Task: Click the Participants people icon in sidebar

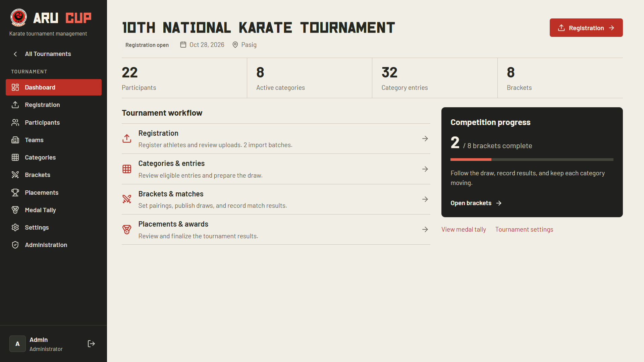Action: pos(15,123)
